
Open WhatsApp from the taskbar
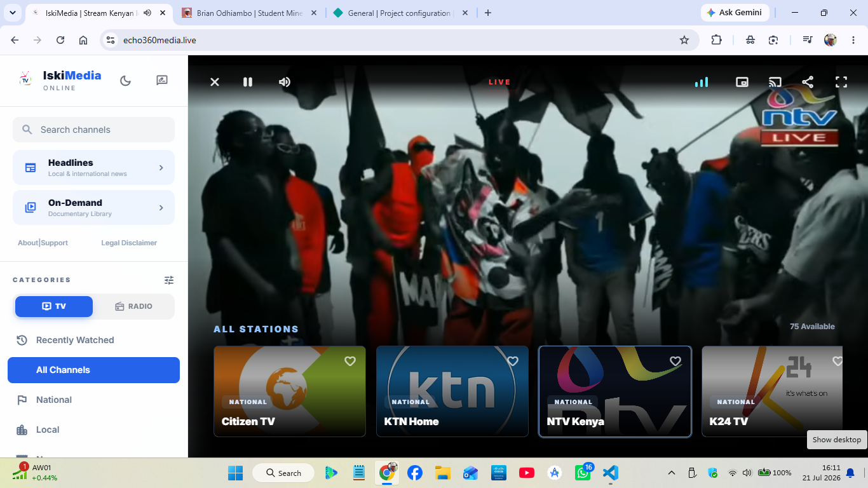pos(583,473)
